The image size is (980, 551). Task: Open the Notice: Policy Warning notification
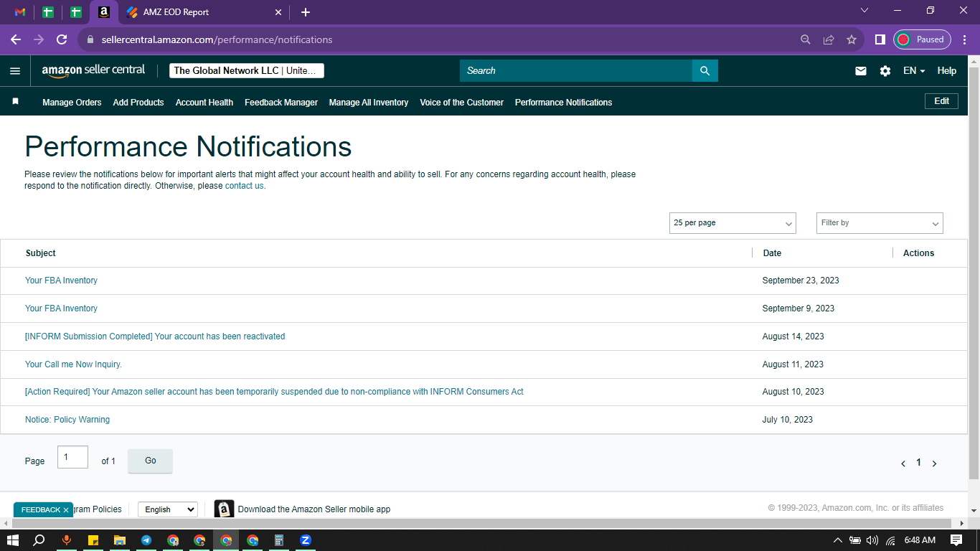(67, 420)
